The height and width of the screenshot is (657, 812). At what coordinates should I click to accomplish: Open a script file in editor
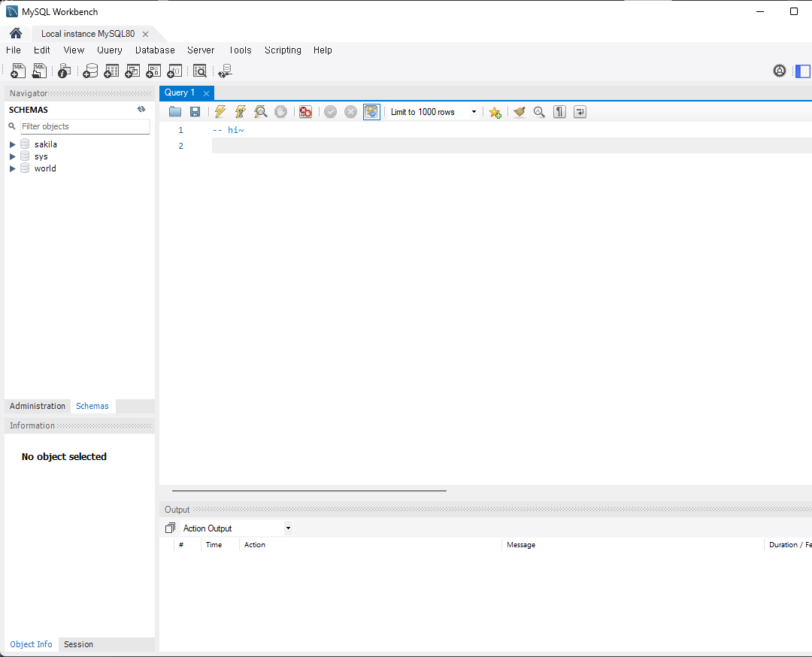[x=175, y=112]
